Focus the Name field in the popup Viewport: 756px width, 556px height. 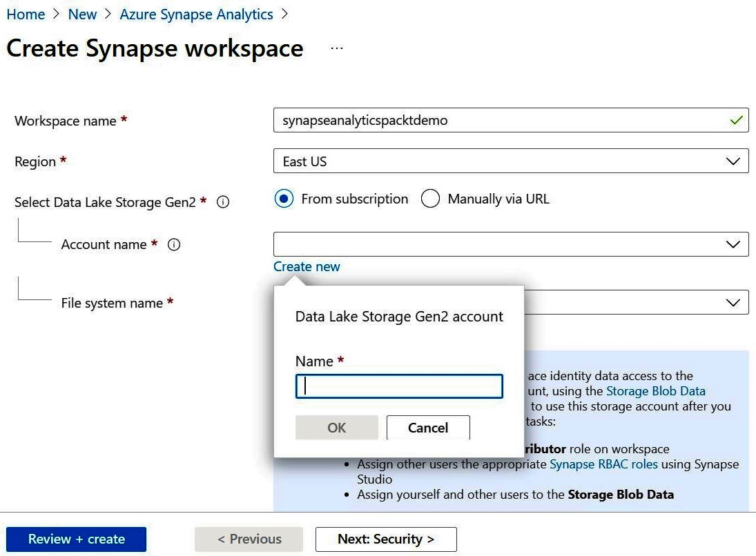[399, 386]
